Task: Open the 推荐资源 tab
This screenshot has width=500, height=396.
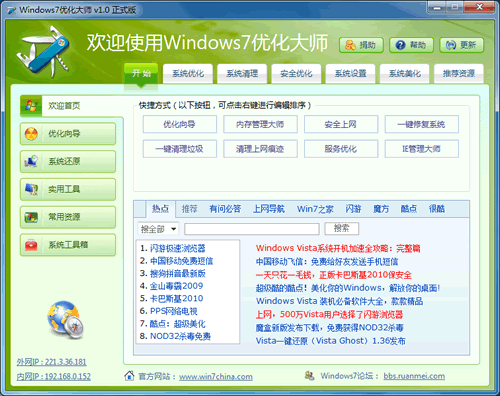Action: tap(459, 73)
